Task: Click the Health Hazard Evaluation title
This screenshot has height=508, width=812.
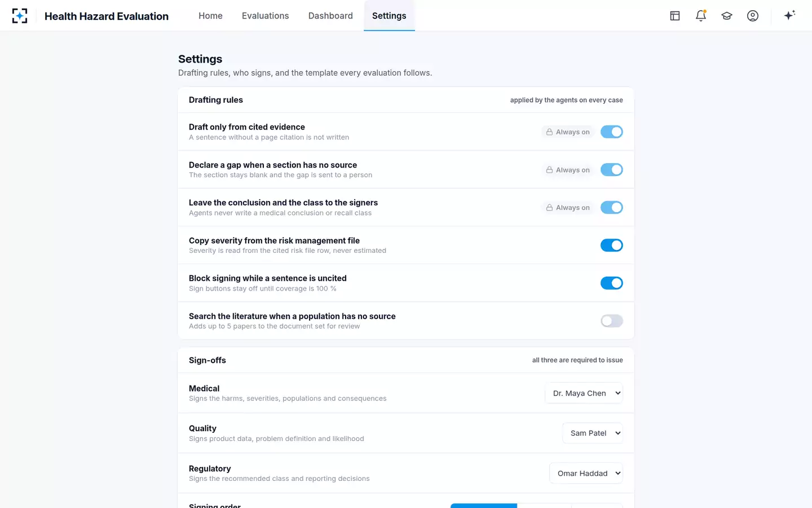Action: [107, 16]
